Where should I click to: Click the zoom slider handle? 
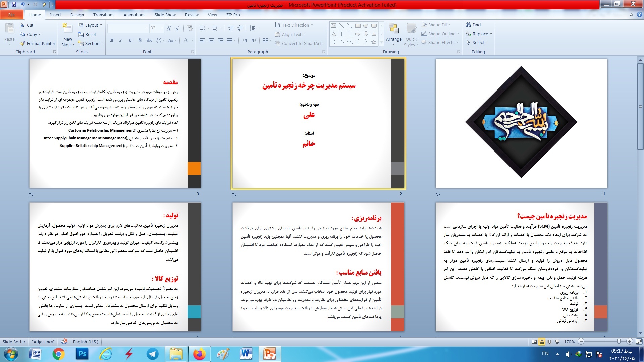pos(619,341)
